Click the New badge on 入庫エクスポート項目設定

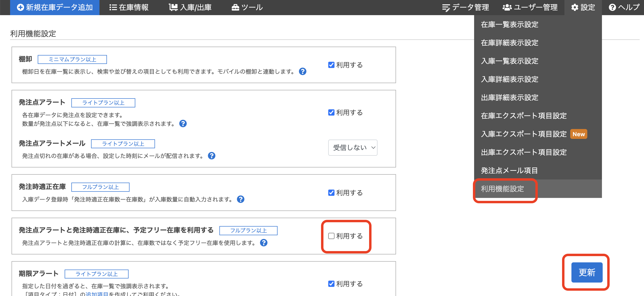pos(579,134)
